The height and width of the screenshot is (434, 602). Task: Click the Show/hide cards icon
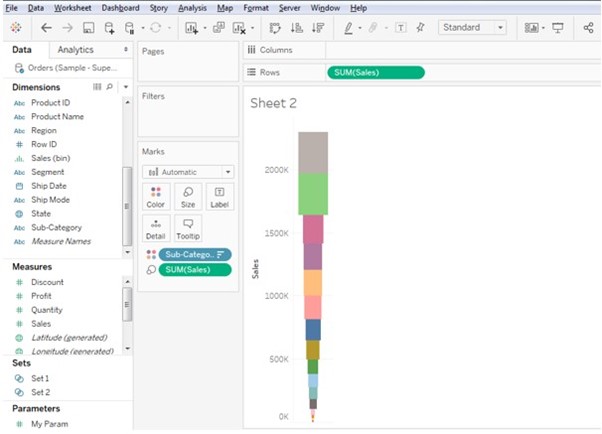tap(532, 28)
